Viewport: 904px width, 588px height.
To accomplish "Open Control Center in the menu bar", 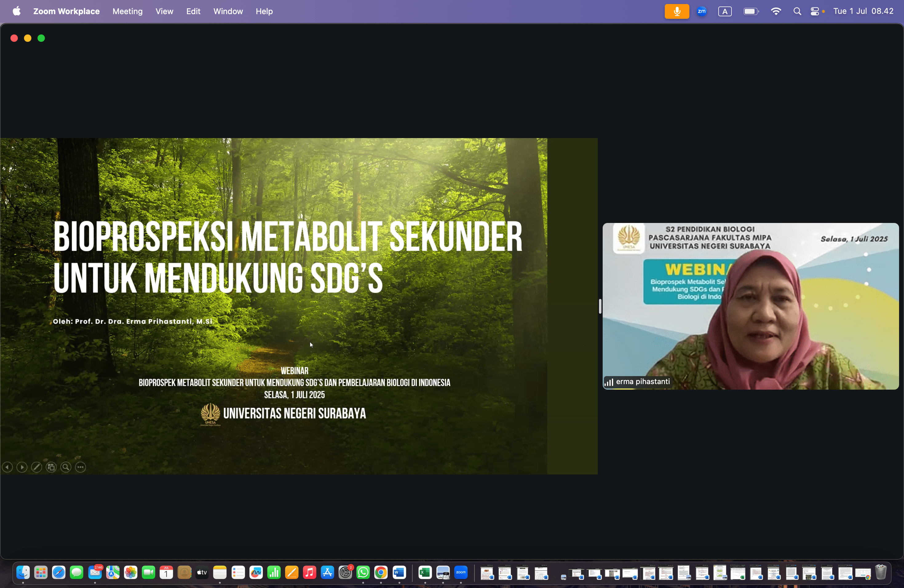I will (x=814, y=11).
